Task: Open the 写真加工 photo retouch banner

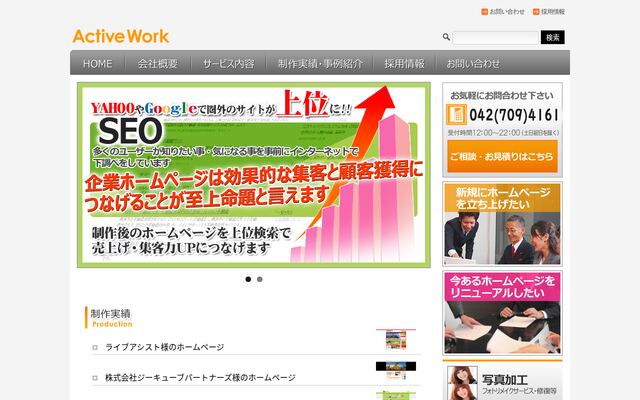Action: (x=502, y=380)
